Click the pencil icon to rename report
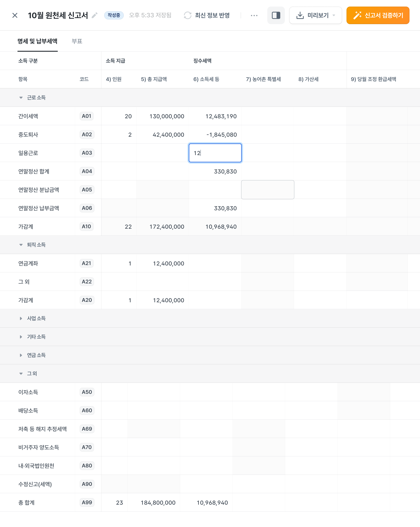Screen dimensions: 420x527 tap(94, 15)
